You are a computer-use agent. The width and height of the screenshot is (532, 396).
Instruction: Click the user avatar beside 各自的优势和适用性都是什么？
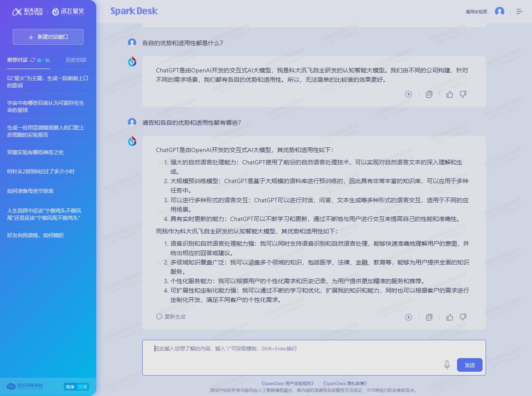(x=132, y=43)
